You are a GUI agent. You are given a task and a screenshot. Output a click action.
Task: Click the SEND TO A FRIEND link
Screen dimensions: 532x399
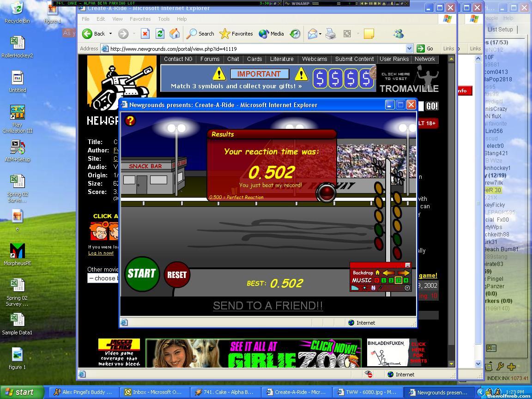(268, 306)
